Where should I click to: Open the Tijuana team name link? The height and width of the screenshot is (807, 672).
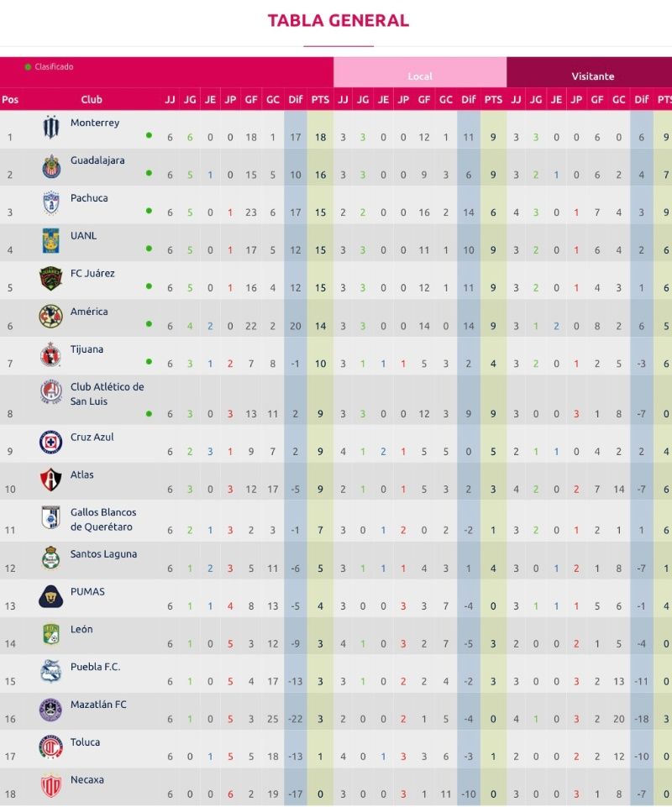87,349
